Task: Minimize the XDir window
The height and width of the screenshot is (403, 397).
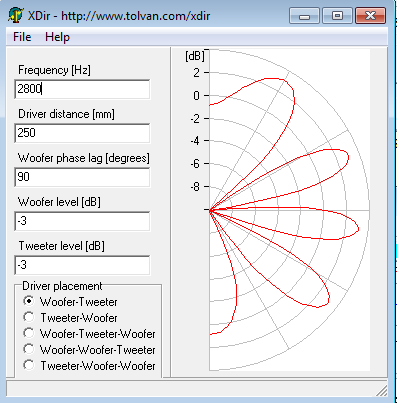Action: pyautogui.click(x=304, y=16)
